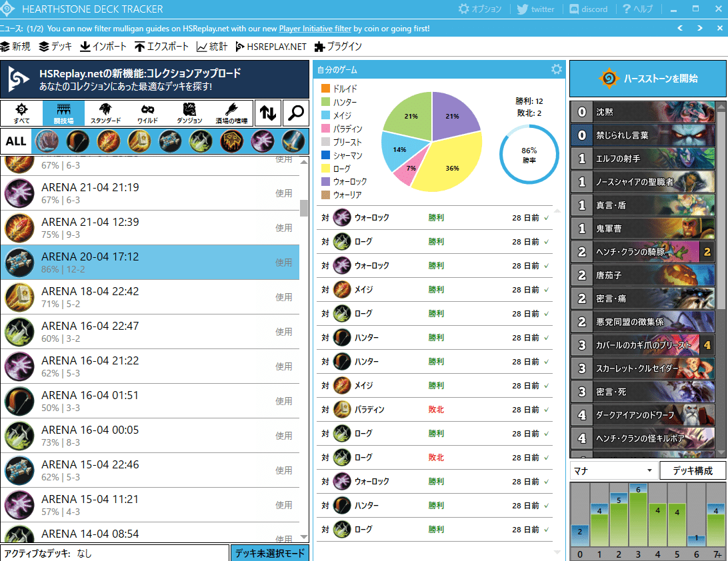Select deck ARENA 18-04 22:42

149,297
